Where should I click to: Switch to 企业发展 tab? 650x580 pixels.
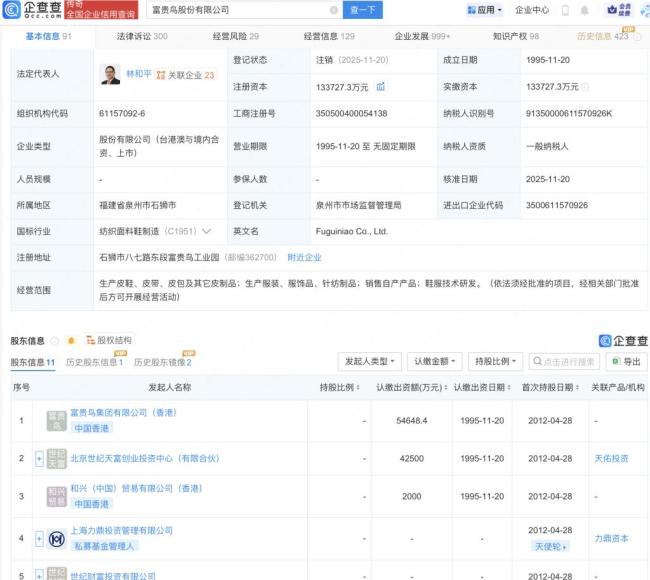(422, 36)
